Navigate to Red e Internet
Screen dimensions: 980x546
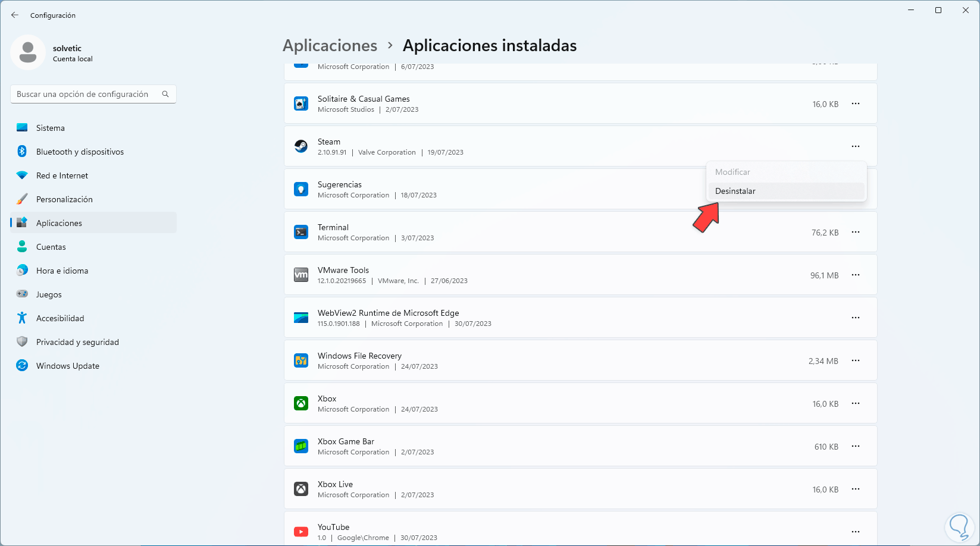[x=93, y=175]
